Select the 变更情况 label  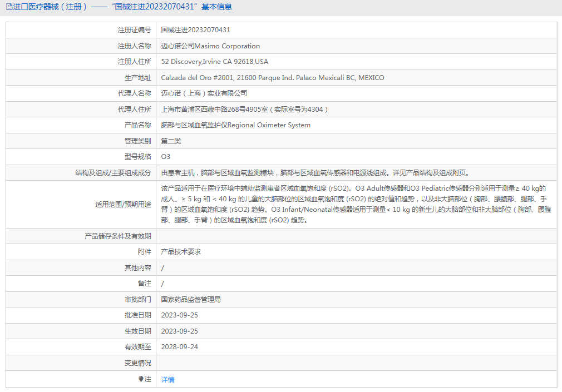pyautogui.click(x=137, y=363)
